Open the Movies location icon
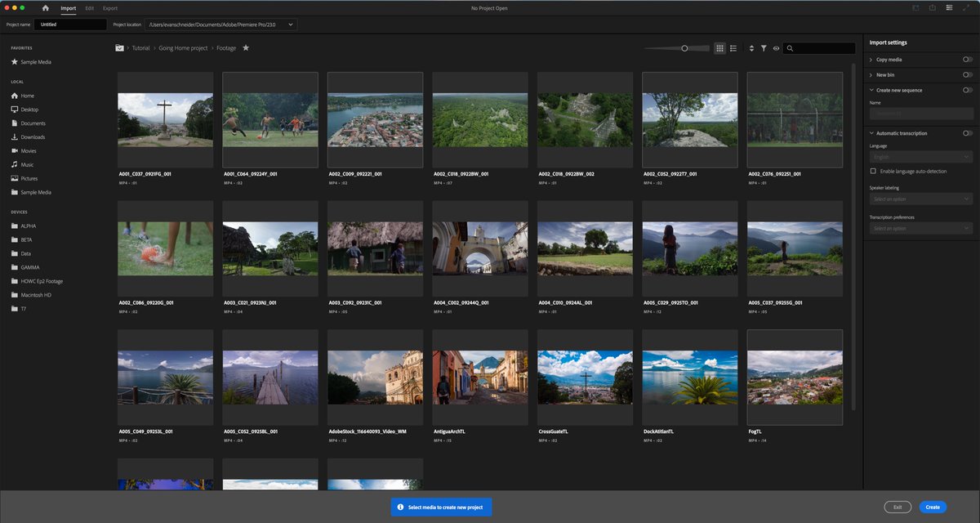The height and width of the screenshot is (523, 980). (15, 151)
